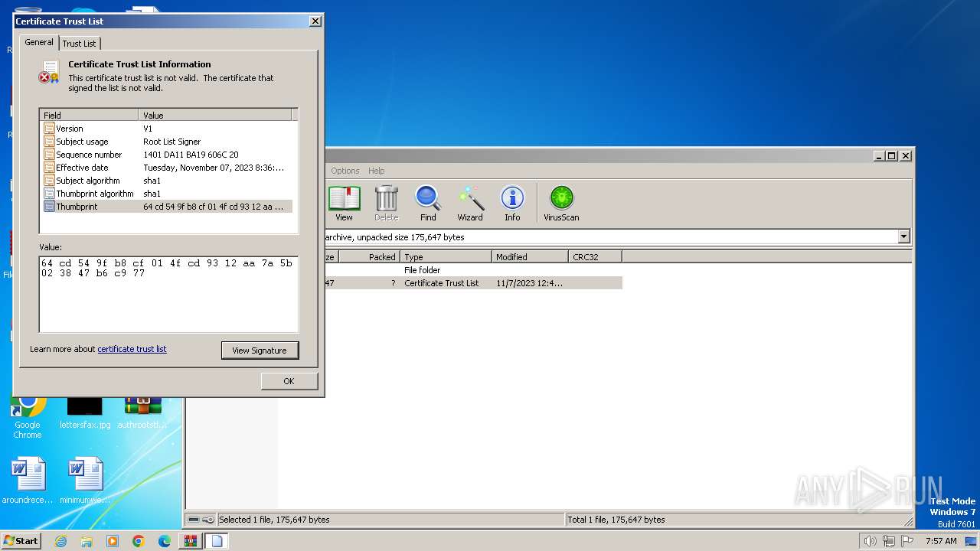Launch the Wizard tool in WinRAR
This screenshot has width=980, height=551.
(470, 204)
